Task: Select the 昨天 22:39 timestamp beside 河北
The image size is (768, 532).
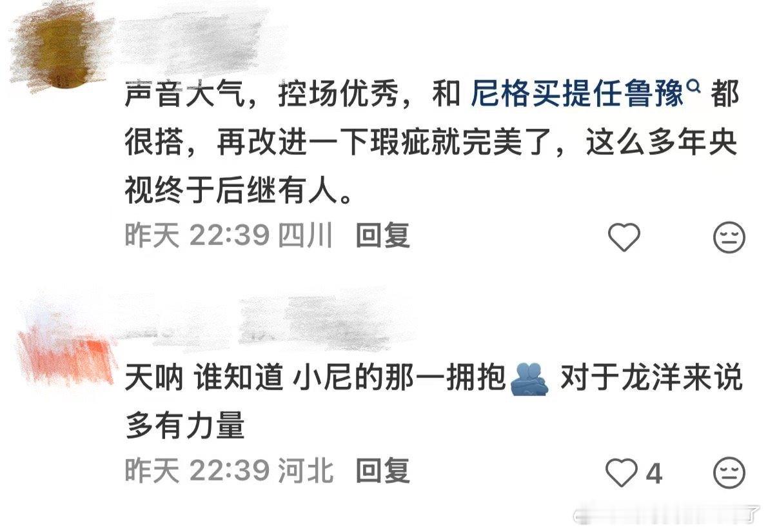Action: 197,471
